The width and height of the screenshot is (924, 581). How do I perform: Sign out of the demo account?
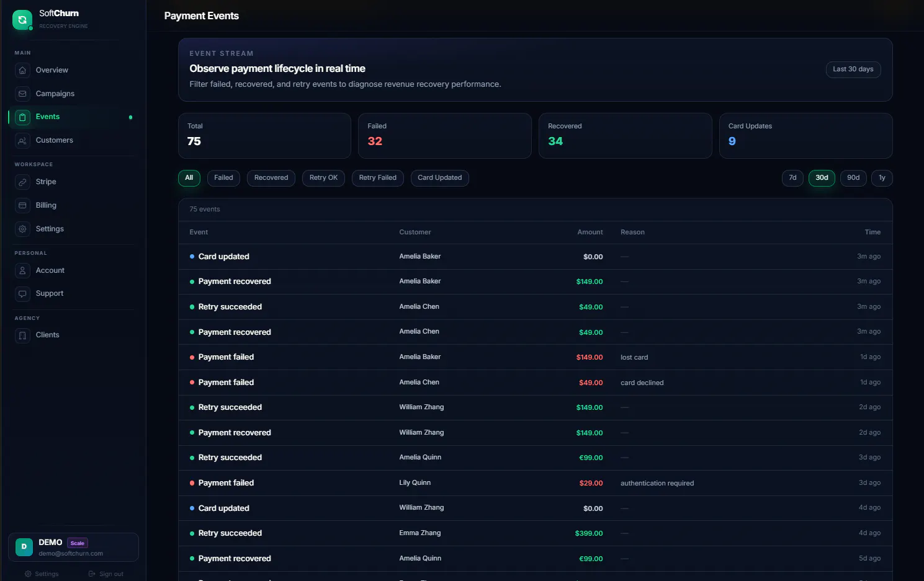(x=106, y=574)
